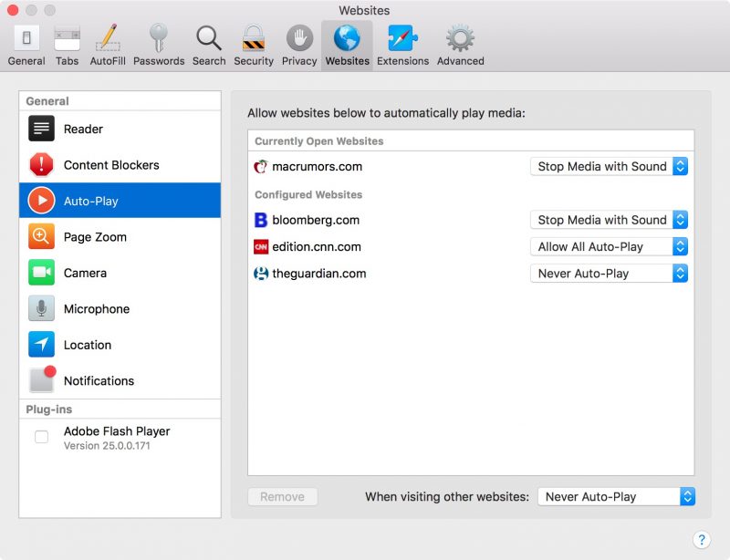Viewport: 730px width, 560px height.
Task: Open the macrumors.com auto-play dropdown
Action: (x=609, y=167)
